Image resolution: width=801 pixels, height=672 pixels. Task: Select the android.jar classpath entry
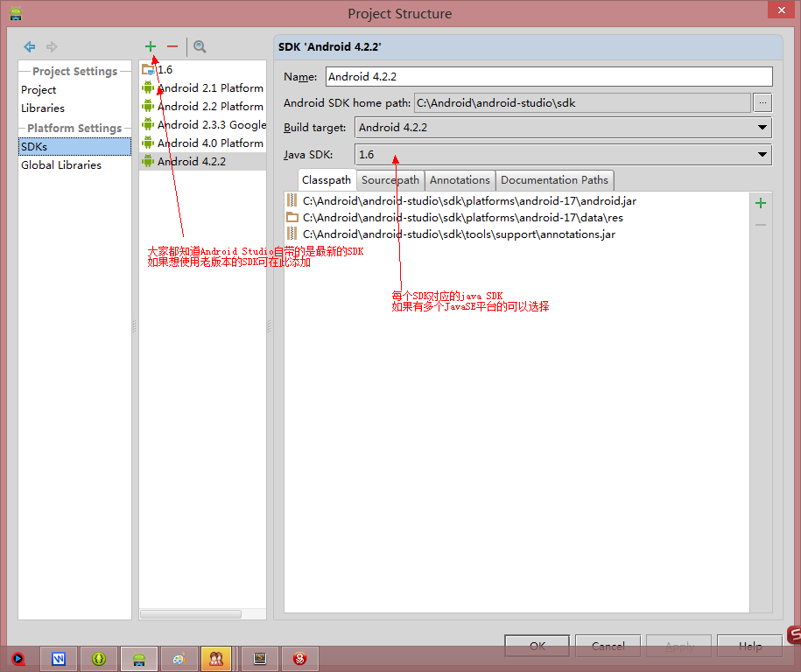coord(516,201)
